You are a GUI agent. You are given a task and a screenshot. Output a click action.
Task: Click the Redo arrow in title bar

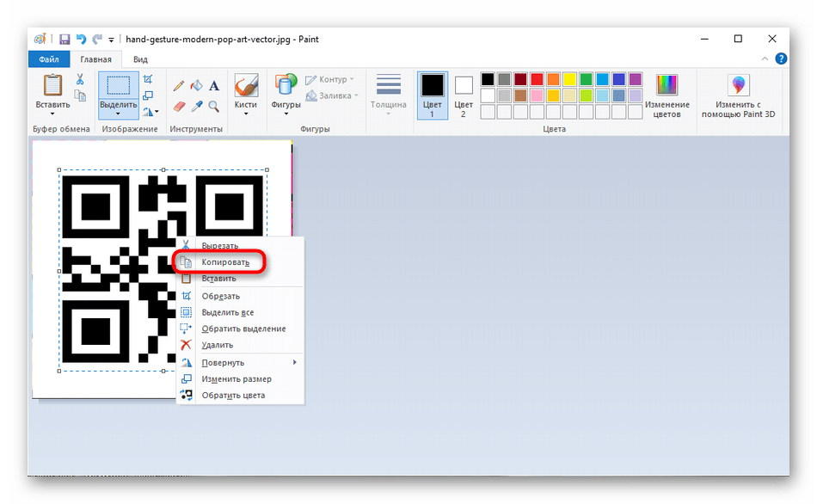click(97, 39)
